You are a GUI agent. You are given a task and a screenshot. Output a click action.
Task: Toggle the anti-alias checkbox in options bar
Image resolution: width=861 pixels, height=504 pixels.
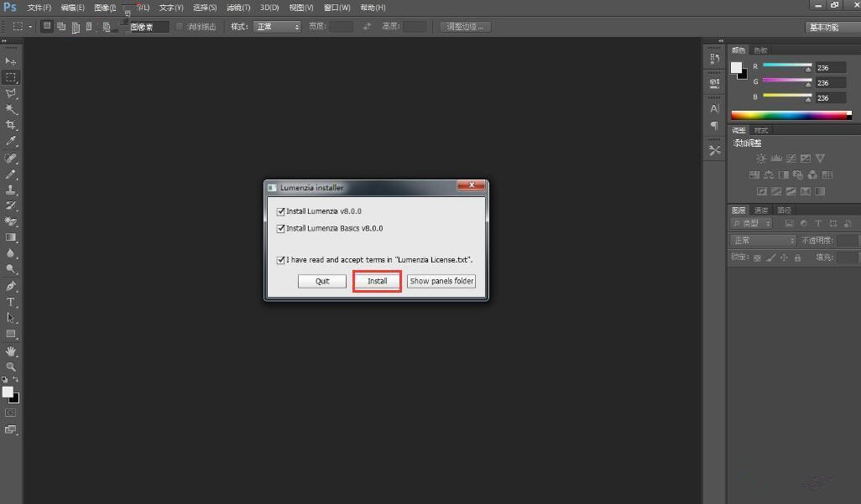pyautogui.click(x=179, y=26)
